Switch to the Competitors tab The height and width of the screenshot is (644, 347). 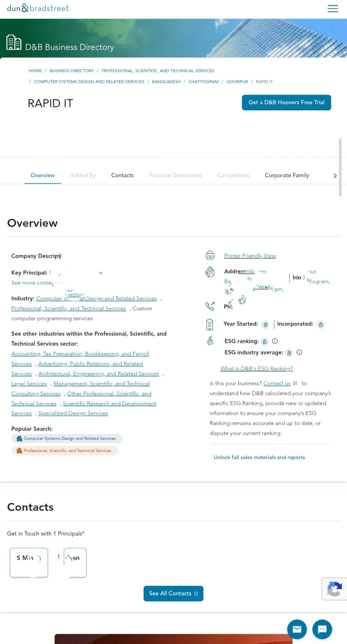tap(233, 175)
